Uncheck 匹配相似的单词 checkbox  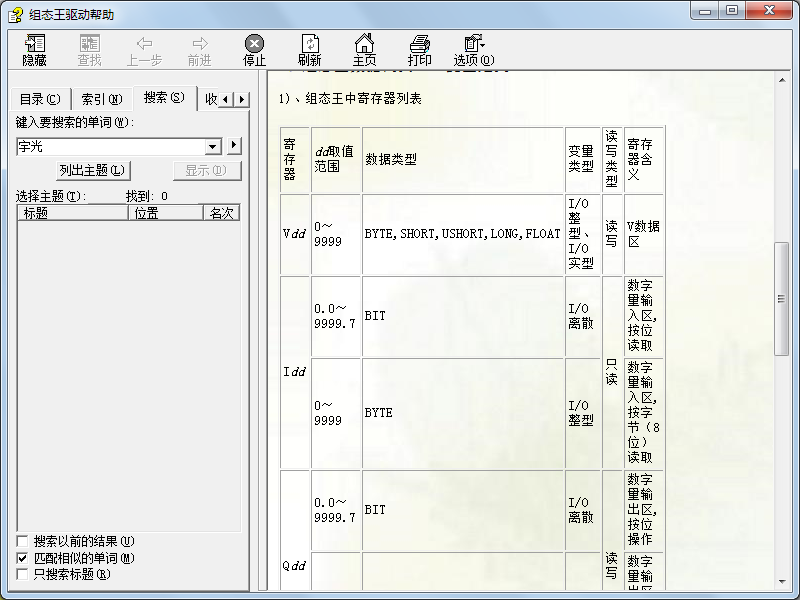(22, 558)
